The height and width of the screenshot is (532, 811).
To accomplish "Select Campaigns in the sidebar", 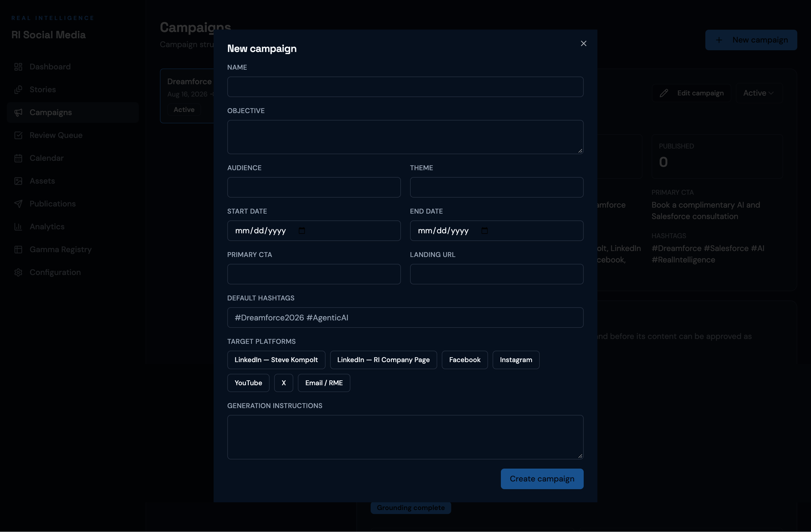I will pyautogui.click(x=73, y=113).
